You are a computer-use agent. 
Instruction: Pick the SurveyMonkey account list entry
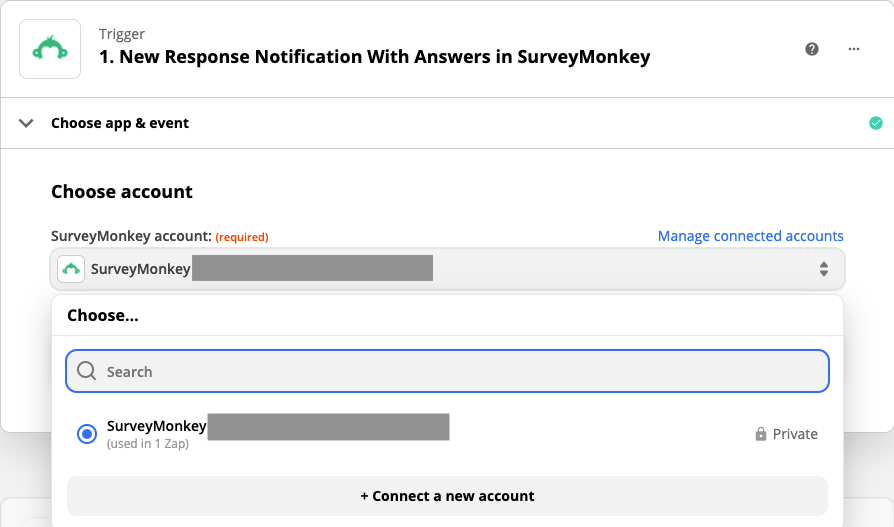click(448, 434)
